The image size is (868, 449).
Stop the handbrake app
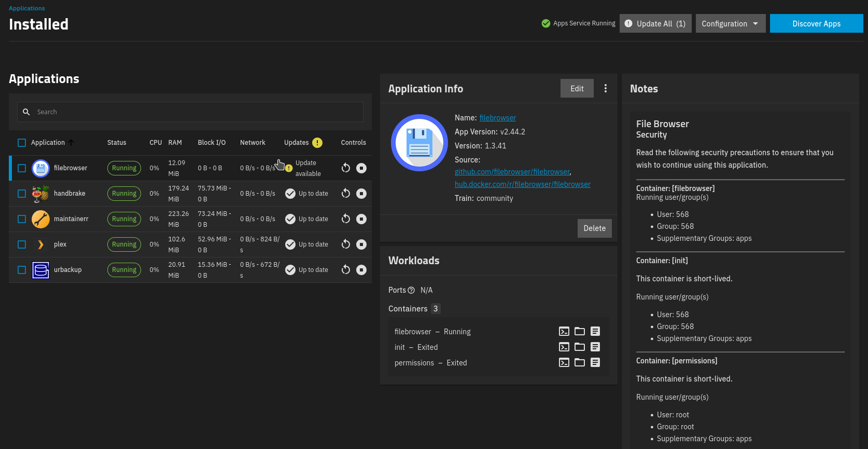[361, 194]
